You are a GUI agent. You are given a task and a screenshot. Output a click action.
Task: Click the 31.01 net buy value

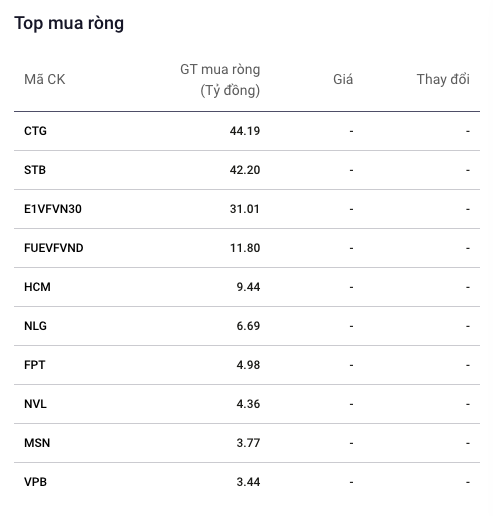(x=245, y=209)
